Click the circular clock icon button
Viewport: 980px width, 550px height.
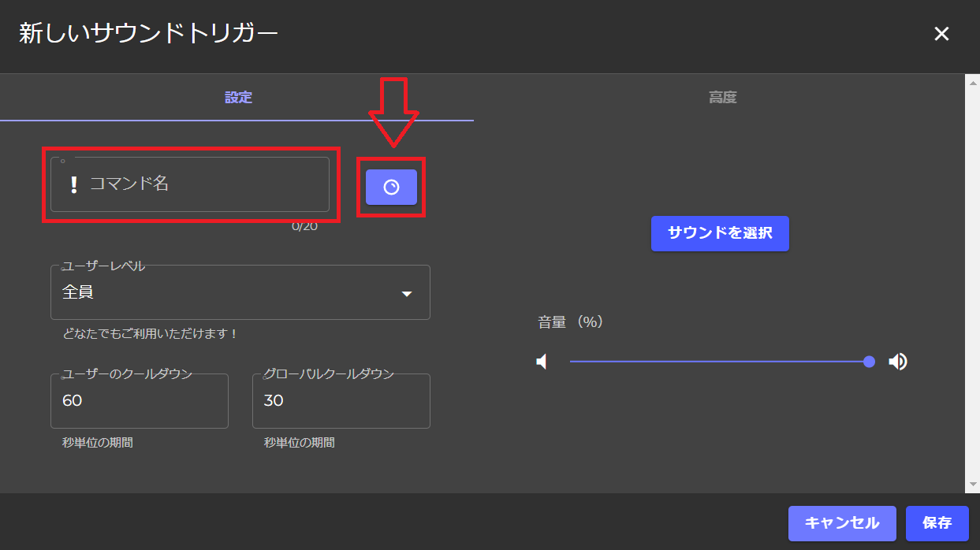point(390,187)
